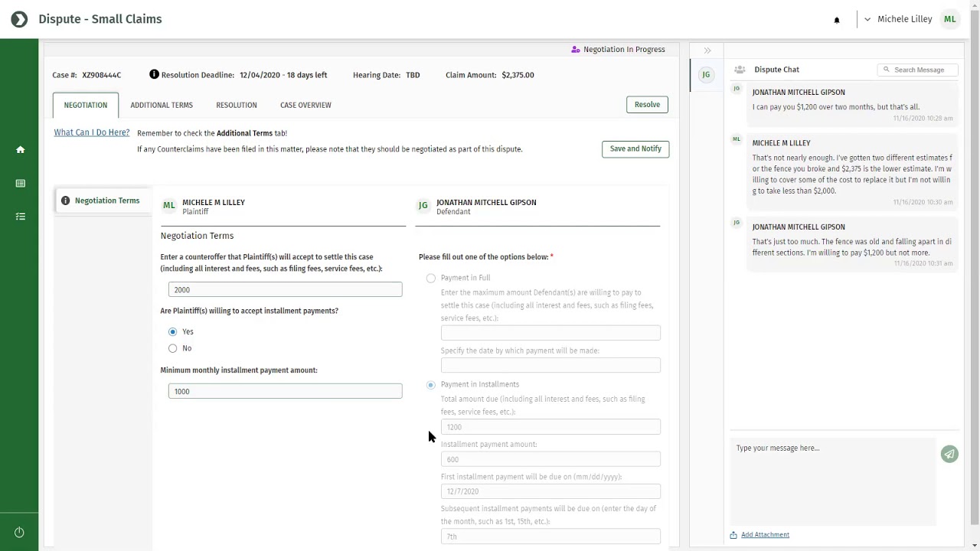Open the home icon in sidebar
Screen dimensions: 980x551
click(20, 150)
